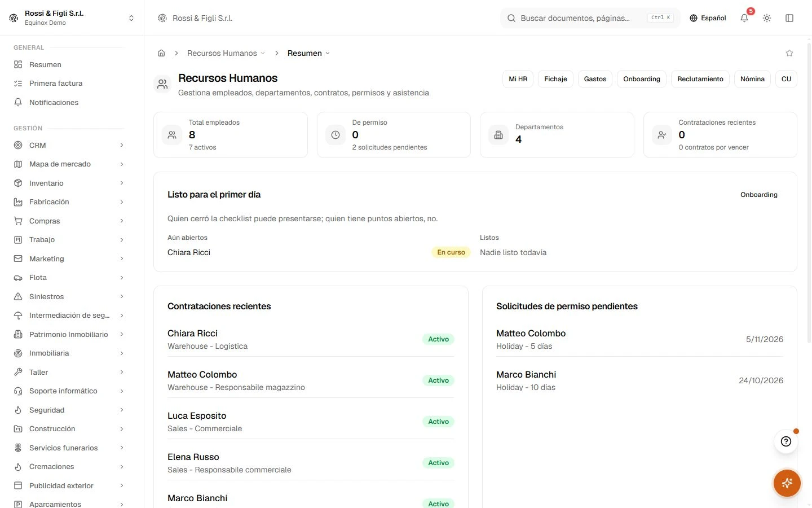Mark page as favorite with star icon
This screenshot has height=508, width=812.
[x=789, y=53]
